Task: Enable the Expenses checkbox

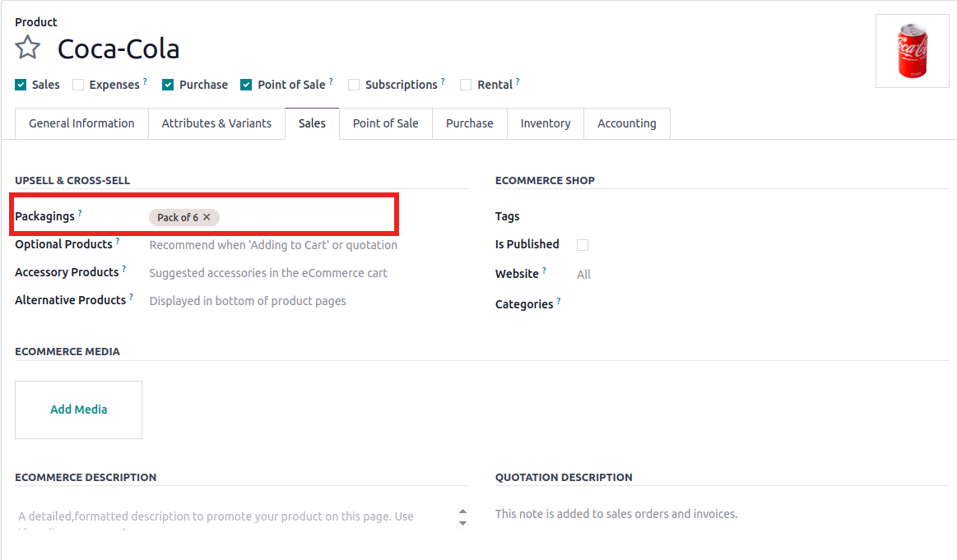Action: click(x=78, y=85)
